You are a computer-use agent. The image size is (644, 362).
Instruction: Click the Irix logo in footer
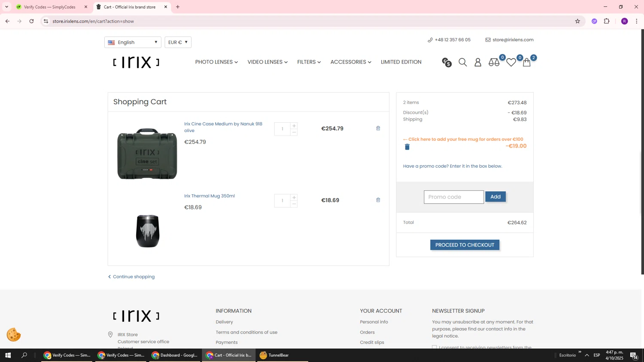coord(137,316)
